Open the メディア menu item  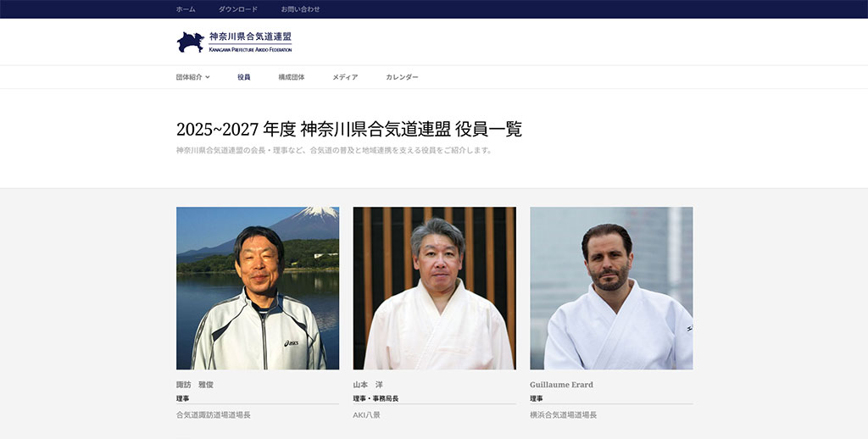coord(345,77)
